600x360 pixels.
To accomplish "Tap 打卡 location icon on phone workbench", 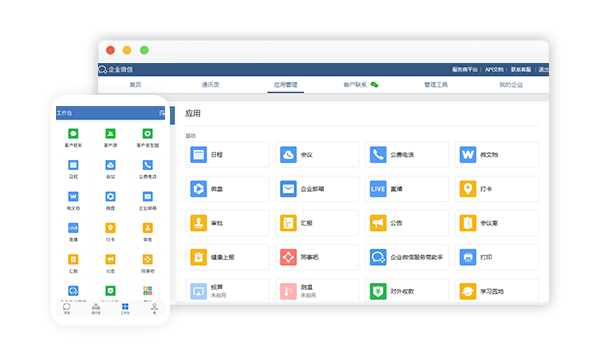I will (x=110, y=228).
